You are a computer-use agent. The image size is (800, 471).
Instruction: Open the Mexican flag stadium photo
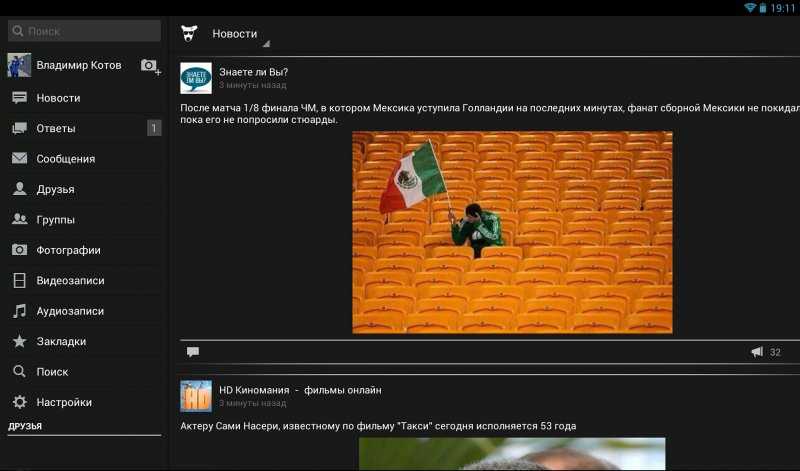click(512, 232)
